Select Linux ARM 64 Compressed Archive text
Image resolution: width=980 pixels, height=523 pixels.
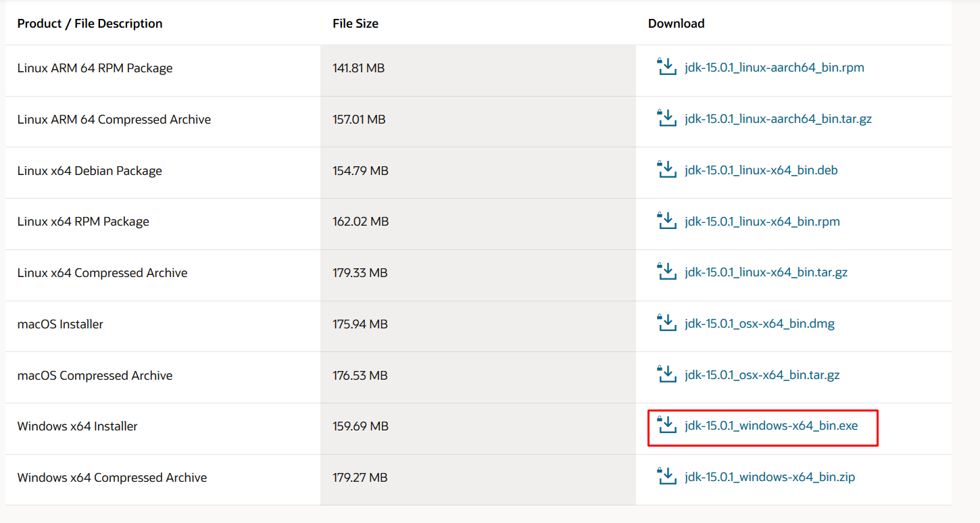(x=114, y=120)
